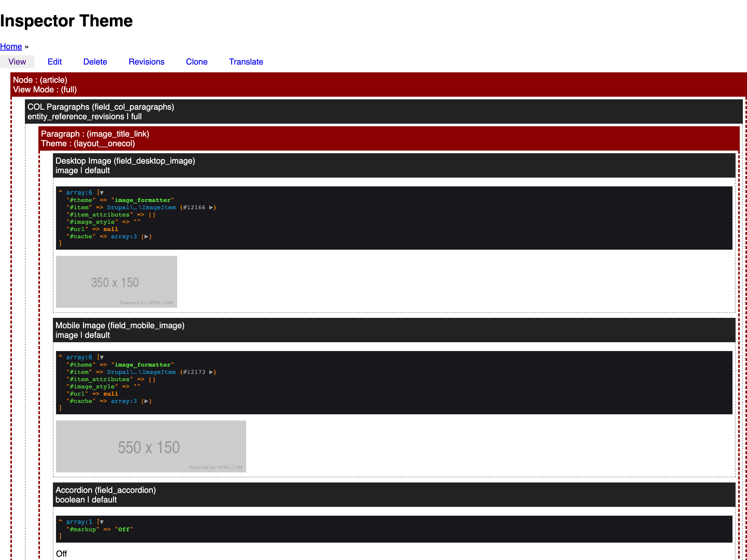Open the Revisions tab

pos(146,62)
